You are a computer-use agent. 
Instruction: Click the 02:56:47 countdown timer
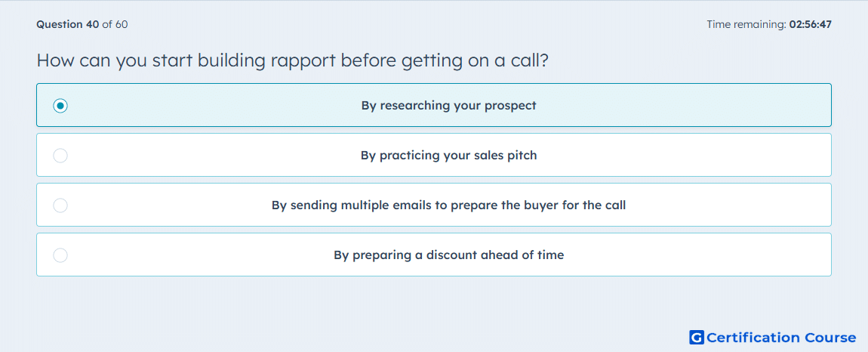click(811, 24)
